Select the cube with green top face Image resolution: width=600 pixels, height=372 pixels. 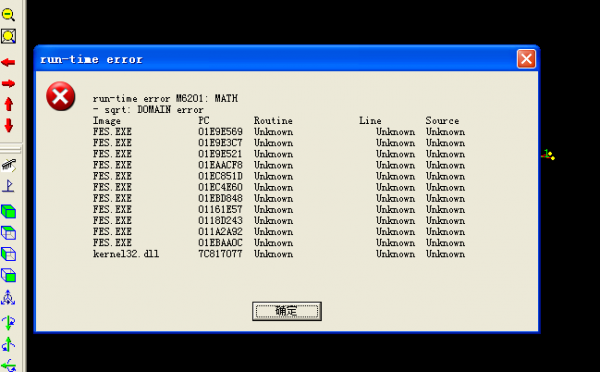pos(8,233)
